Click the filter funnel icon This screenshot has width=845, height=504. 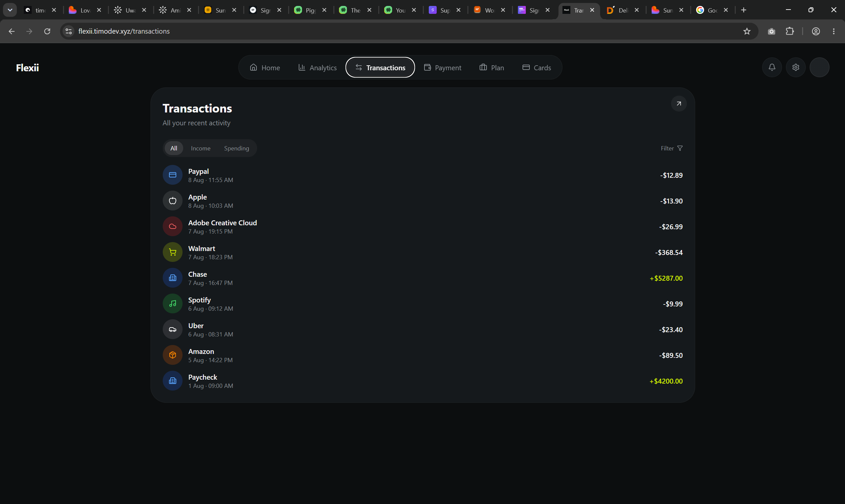coord(680,148)
